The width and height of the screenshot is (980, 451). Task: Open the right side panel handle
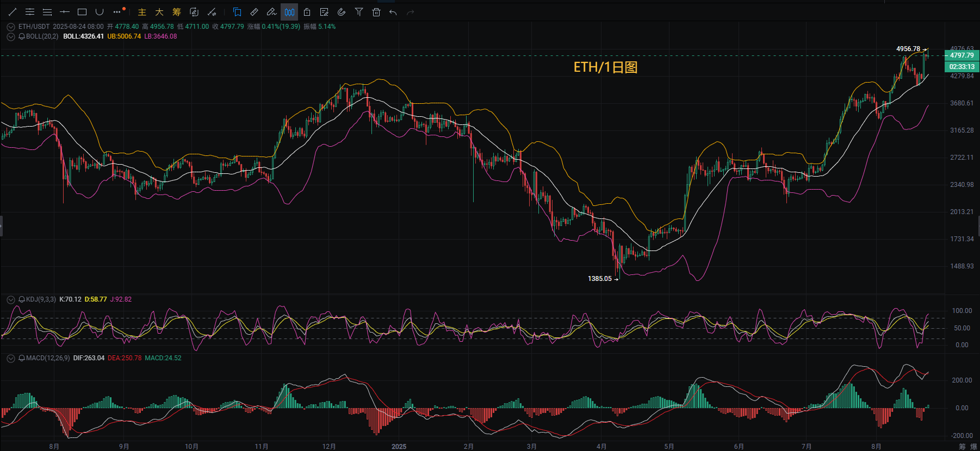978,225
